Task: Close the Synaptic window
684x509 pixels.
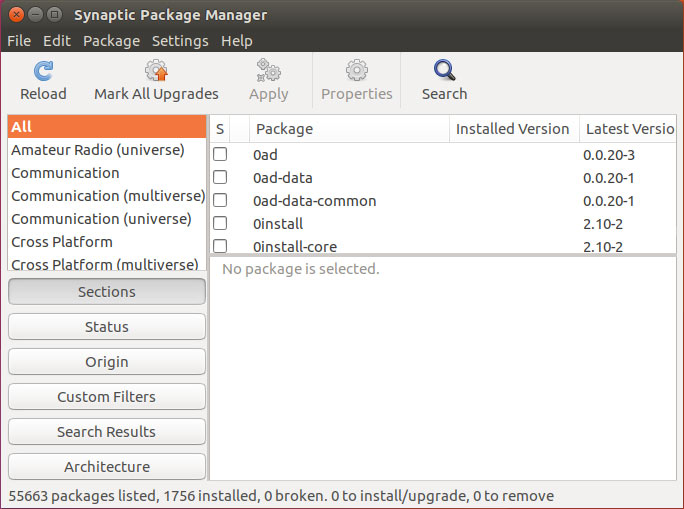Action: 16,15
